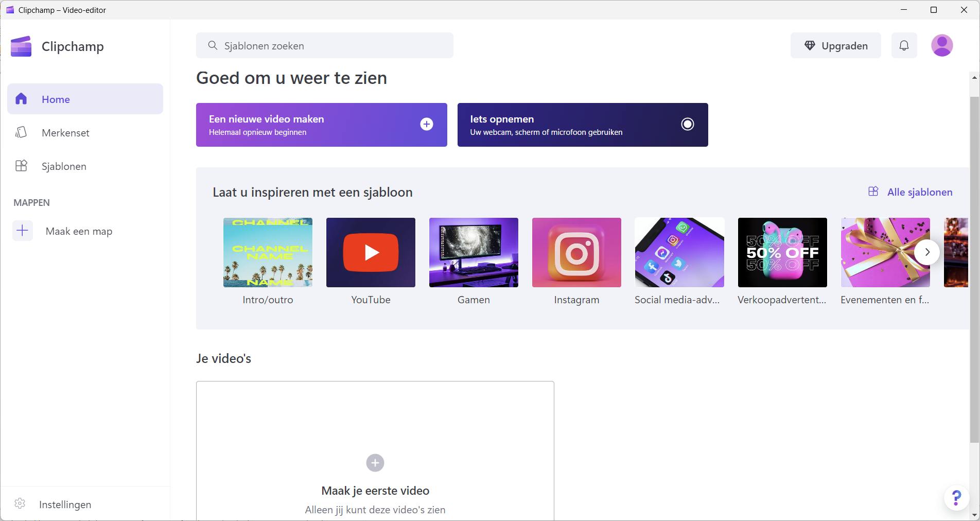
Task: Click the Sjablonen templates icon in sidebar
Action: 21,166
